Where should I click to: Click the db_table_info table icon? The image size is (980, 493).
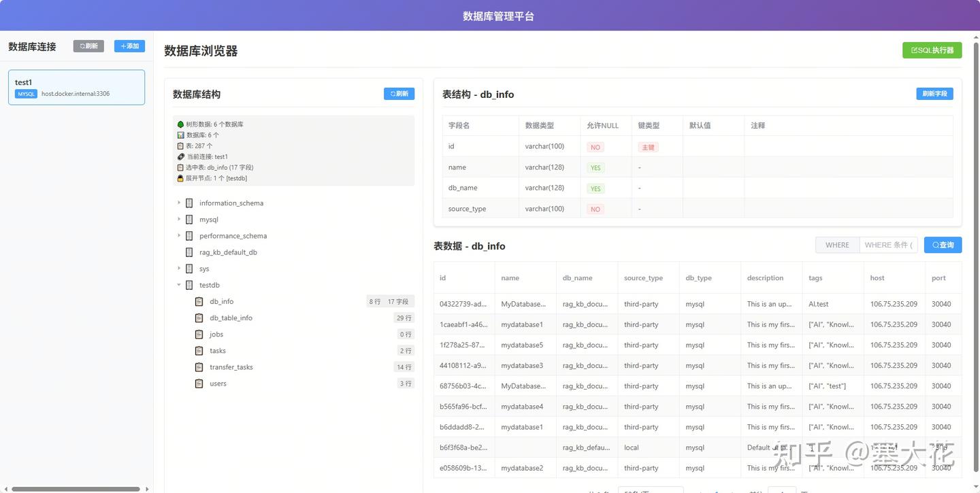pos(199,318)
